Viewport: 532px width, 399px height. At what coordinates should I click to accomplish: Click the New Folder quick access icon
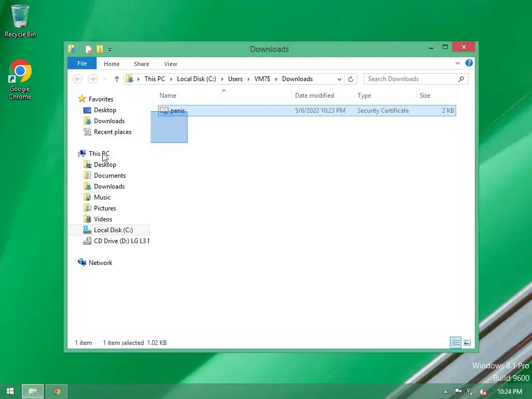point(100,49)
